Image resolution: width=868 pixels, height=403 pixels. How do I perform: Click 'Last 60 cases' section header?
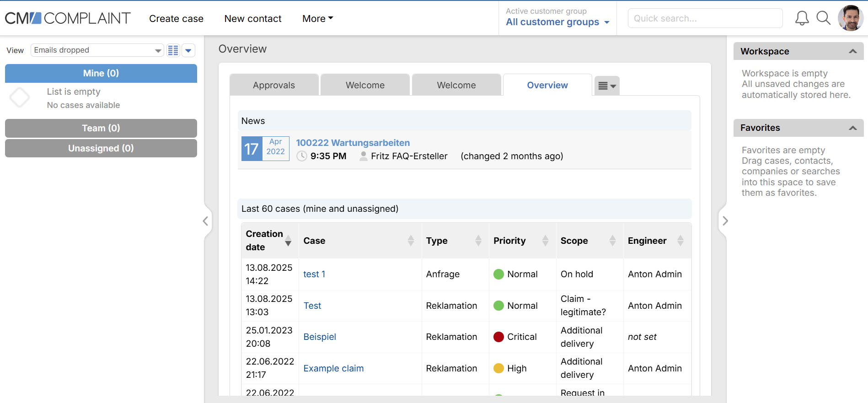[464, 209]
